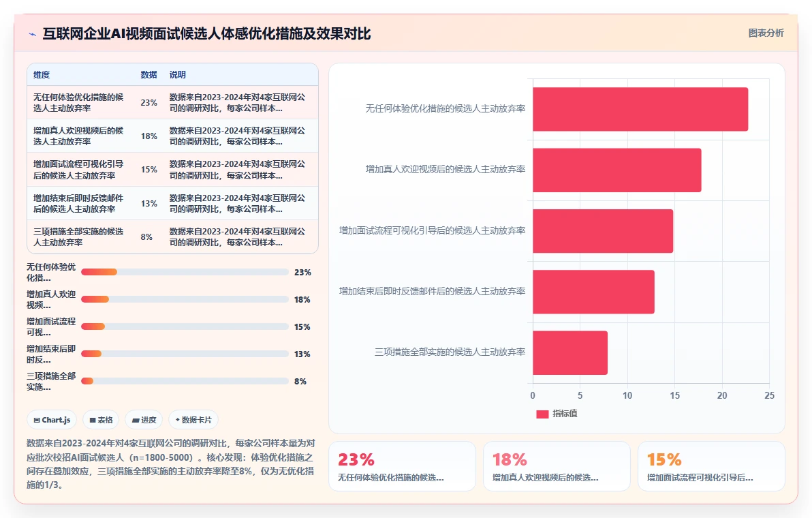
Task: Click the 增加结束后即时反馈邮件 chart bar
Action: pos(593,292)
